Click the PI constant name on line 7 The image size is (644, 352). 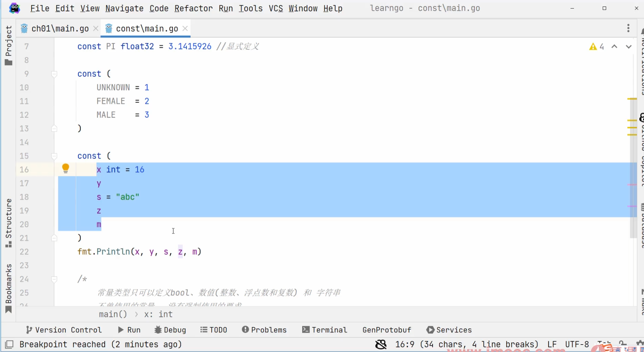point(111,46)
